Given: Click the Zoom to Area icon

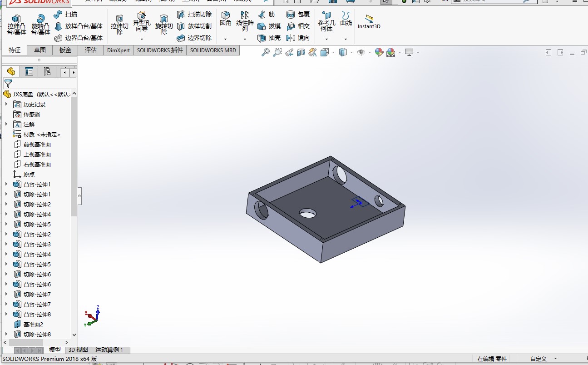Looking at the screenshot, I should click(x=277, y=53).
